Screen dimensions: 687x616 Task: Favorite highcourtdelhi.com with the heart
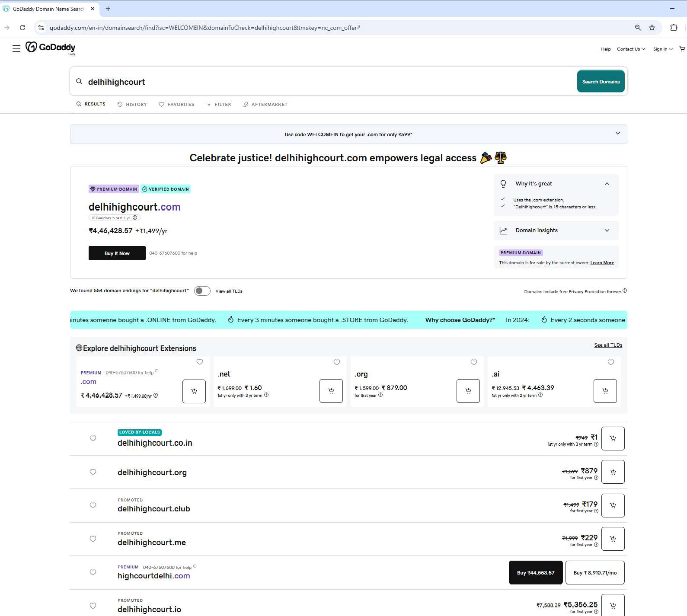pos(93,572)
